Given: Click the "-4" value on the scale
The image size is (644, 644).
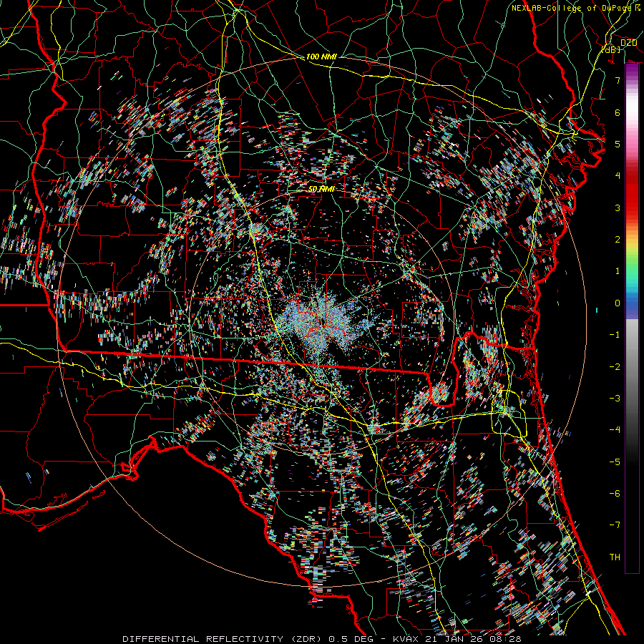Looking at the screenshot, I should [615, 430].
